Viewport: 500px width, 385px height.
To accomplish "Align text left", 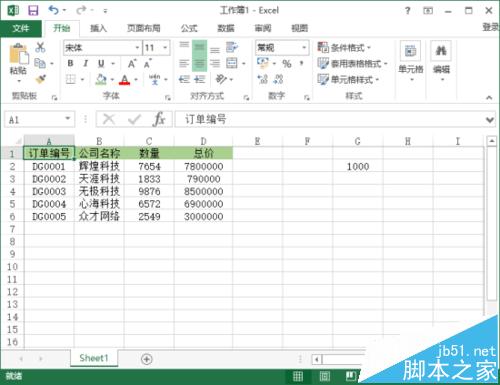I will (184, 63).
